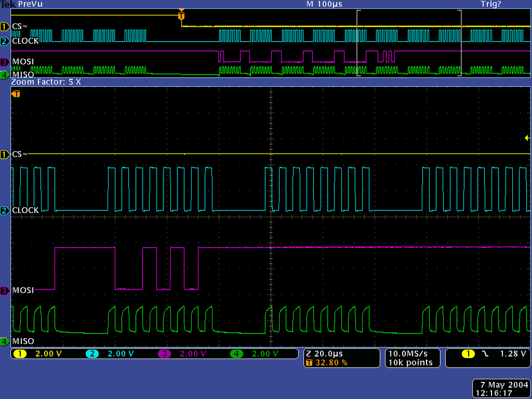Screen dimensions: 532x399
Task: Click the MISO label in the main view
Action: [23, 341]
